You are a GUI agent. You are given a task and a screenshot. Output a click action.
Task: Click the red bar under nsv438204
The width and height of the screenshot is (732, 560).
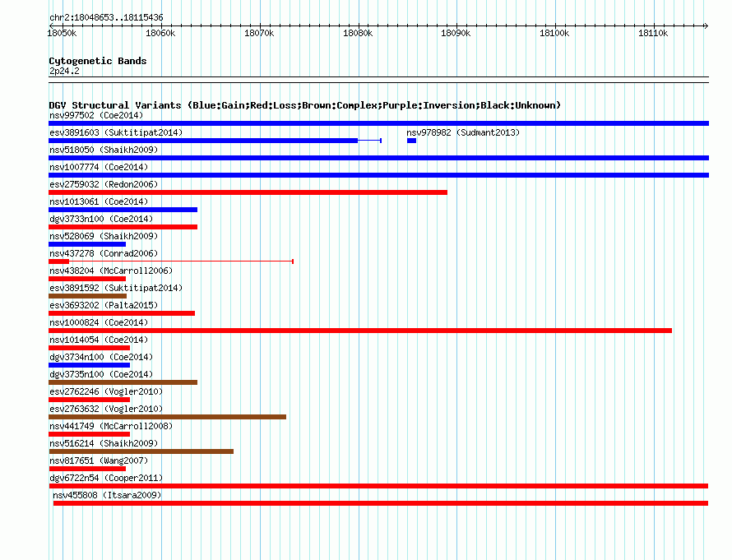(87, 279)
